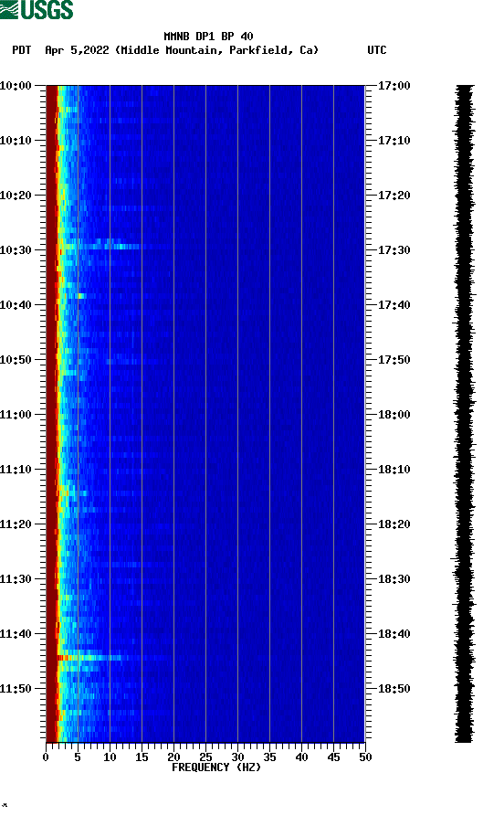This screenshot has width=504, height=815.
Task: Click the 10:50 PDT time label
Action: point(16,360)
